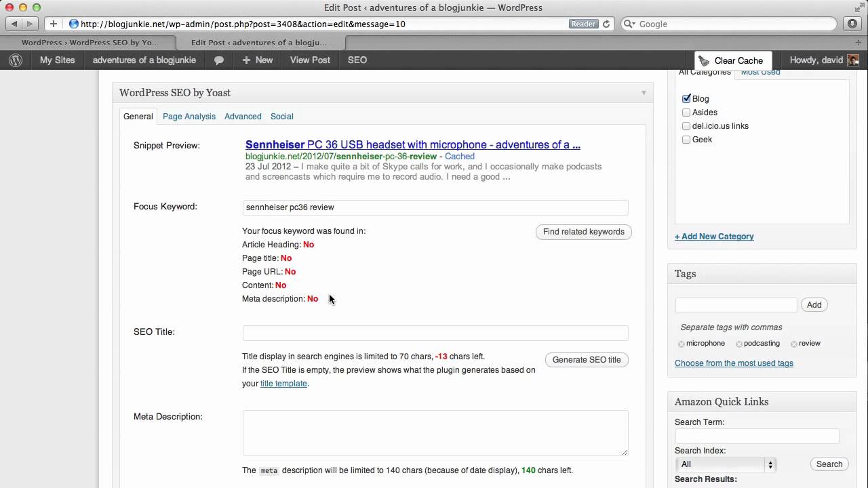Check the Asides category
The height and width of the screenshot is (488, 868).
pos(686,113)
